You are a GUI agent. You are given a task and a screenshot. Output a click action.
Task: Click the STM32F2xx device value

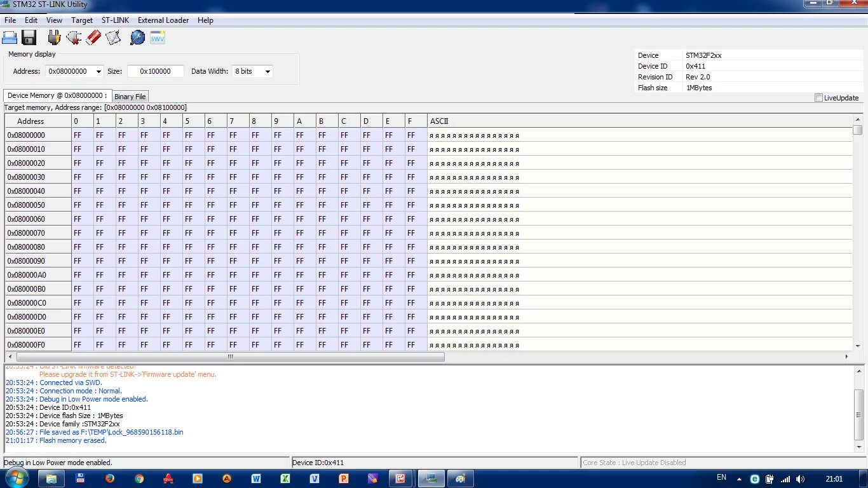pyautogui.click(x=703, y=55)
